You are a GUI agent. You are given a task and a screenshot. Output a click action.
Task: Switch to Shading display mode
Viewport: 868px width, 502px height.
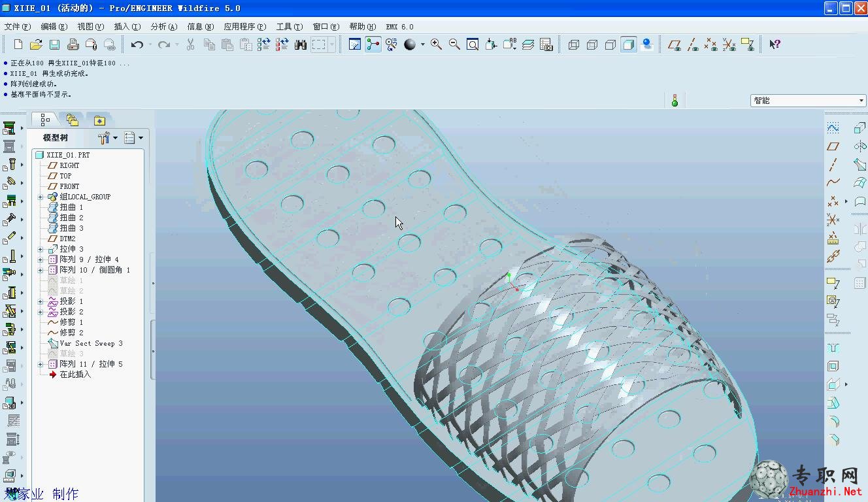[x=629, y=44]
